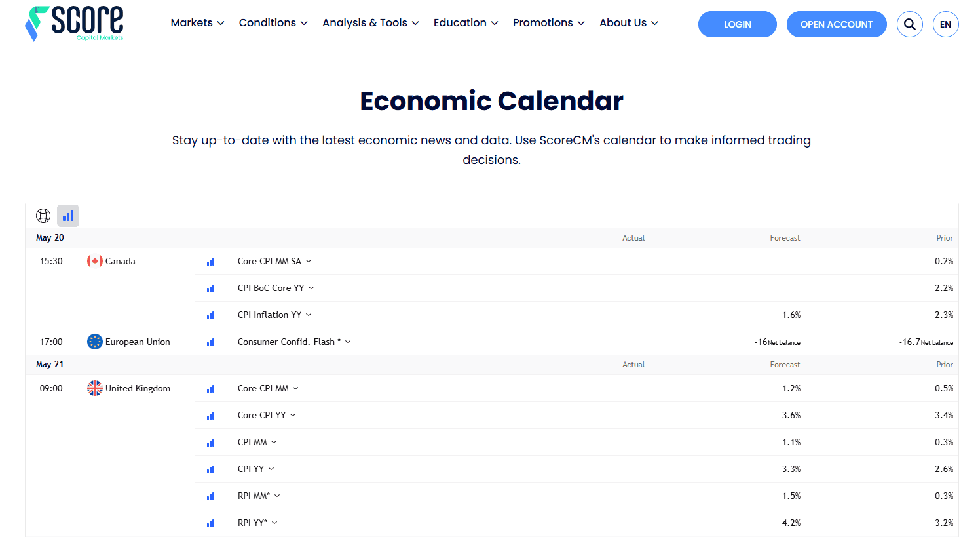Click importance icon beside Consumer Confid. Flash

[x=211, y=342]
